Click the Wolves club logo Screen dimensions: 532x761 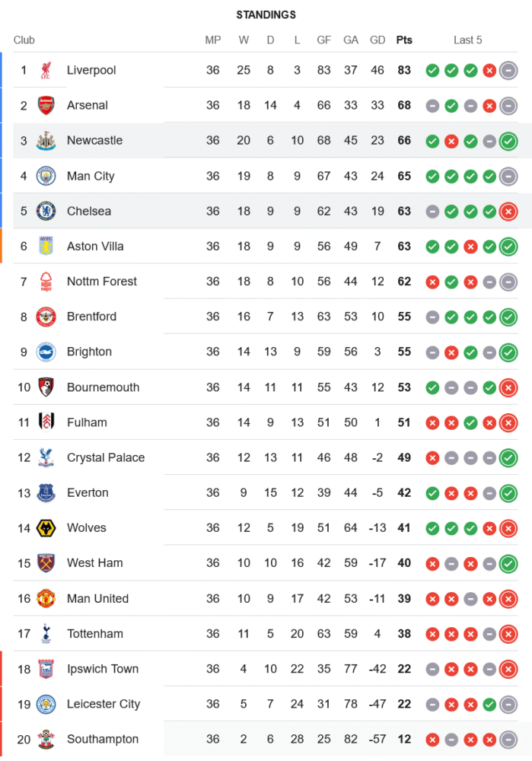pos(46,528)
